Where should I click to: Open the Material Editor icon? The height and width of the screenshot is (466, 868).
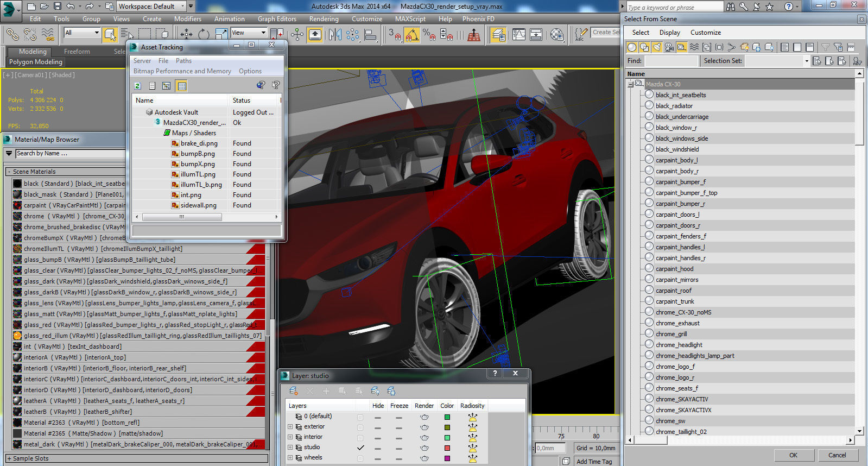click(x=556, y=35)
